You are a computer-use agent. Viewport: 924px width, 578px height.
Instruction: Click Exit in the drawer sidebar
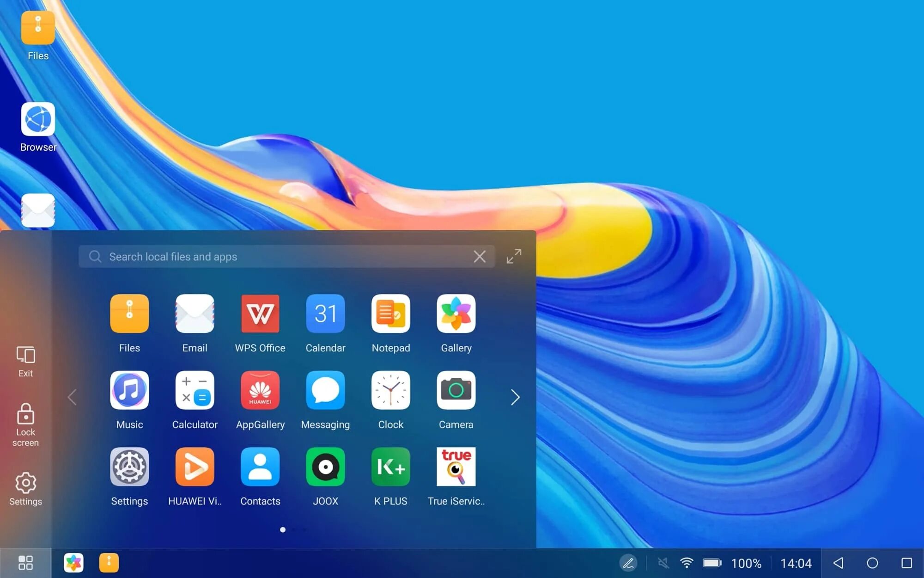point(25,362)
